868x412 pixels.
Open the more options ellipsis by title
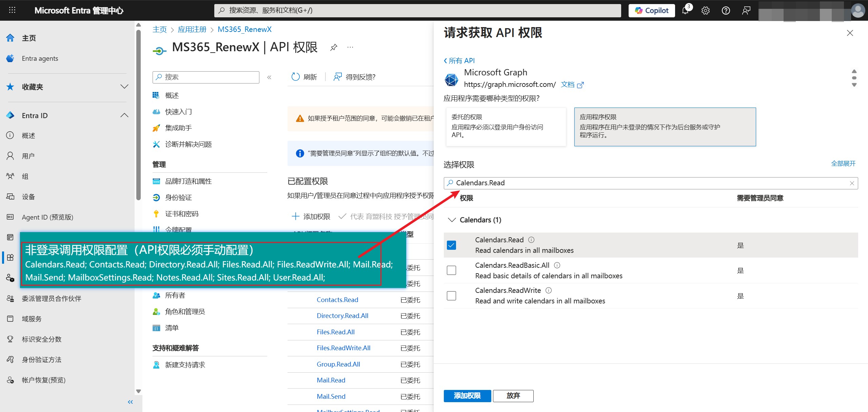tap(350, 47)
